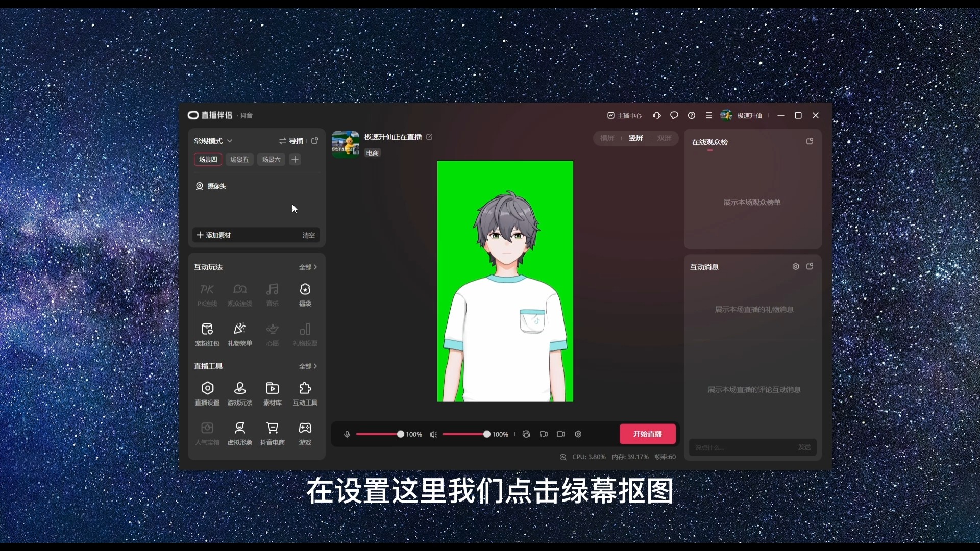Open 互动工具 puzzle-piece icon
The height and width of the screenshot is (551, 980).
pyautogui.click(x=305, y=389)
